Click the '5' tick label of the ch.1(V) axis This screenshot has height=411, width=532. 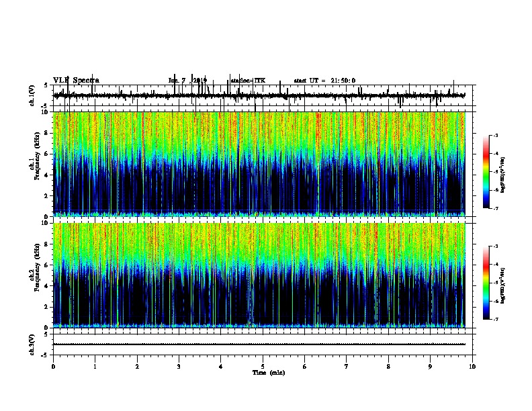pyautogui.click(x=46, y=85)
